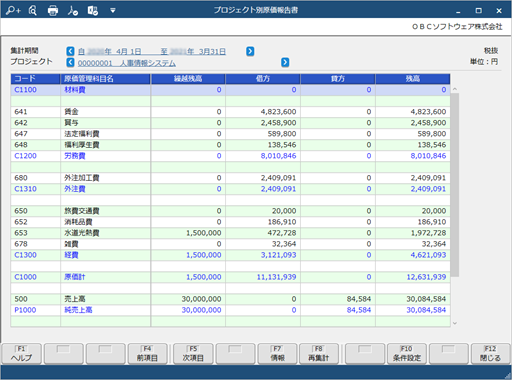Screen dimensions: 512x380
Task: Select the 500 売上高 row name
Action: [x=105, y=299]
